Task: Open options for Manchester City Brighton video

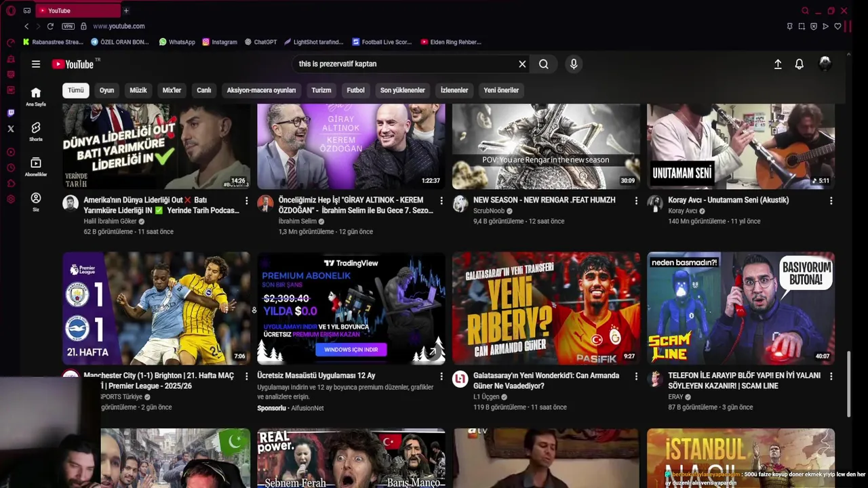Action: coord(246,376)
